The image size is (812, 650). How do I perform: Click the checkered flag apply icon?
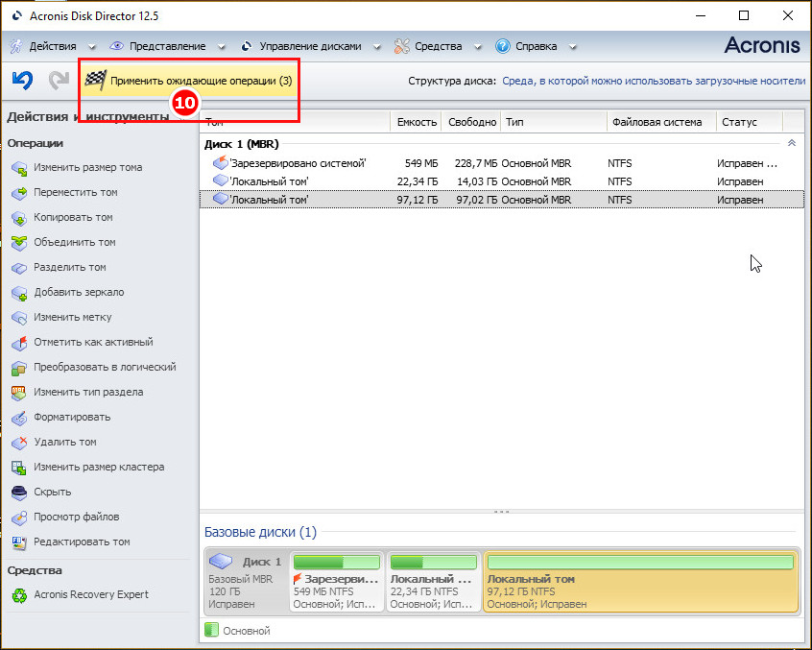click(96, 81)
